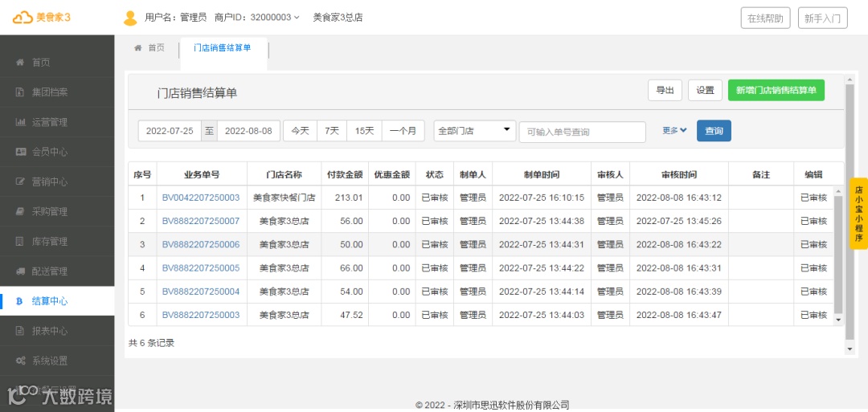Click the 美食家快餐门店 store cell

(x=284, y=198)
